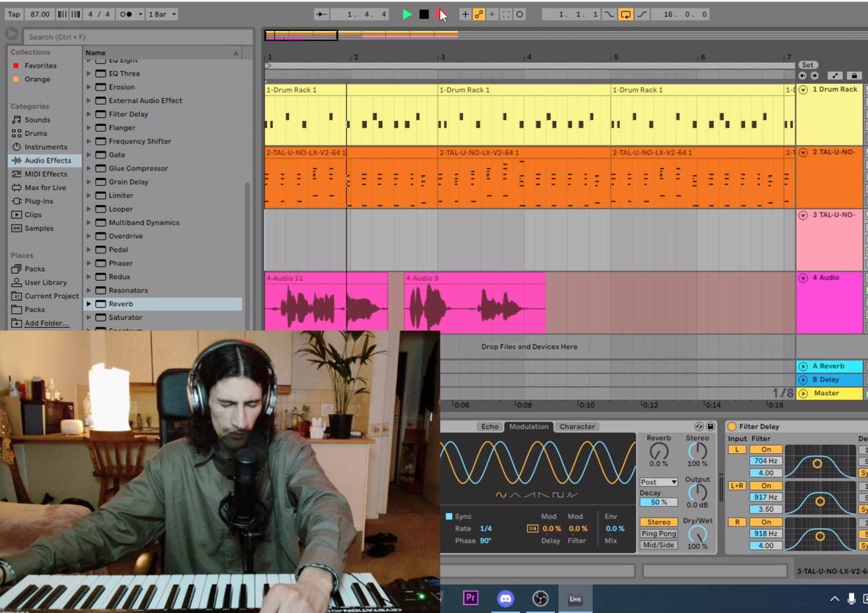Open Discord from the taskbar
Screen dimensions: 868x613
click(x=505, y=599)
